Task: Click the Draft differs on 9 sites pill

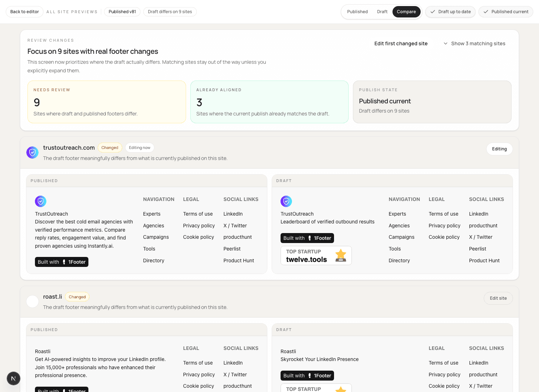Action: pos(170,12)
